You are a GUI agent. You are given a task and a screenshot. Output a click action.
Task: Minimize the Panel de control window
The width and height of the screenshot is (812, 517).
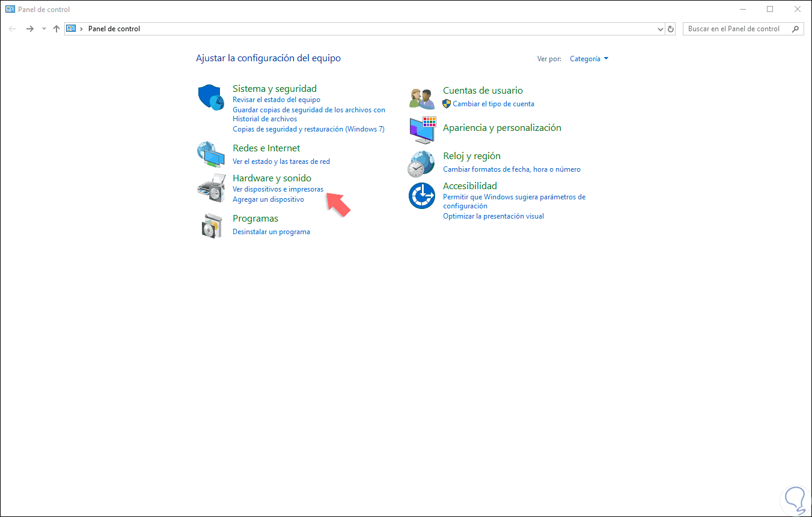(742, 9)
